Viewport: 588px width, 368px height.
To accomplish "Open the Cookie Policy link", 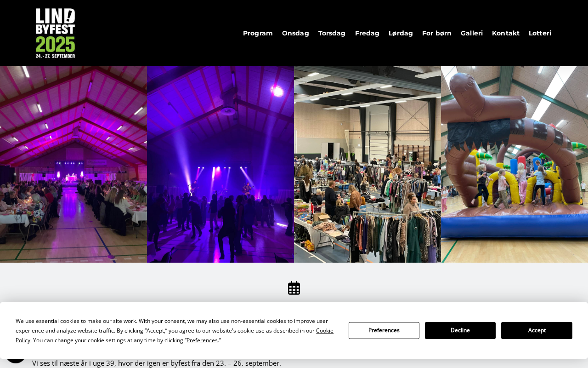I will click(x=175, y=335).
